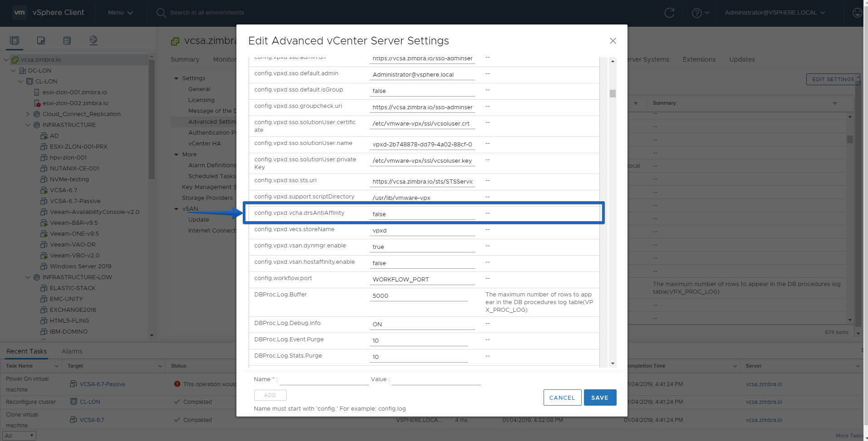Viewport: 868px width, 441px height.
Task: Collapse the DC-LON datacenter node
Action: pos(14,71)
